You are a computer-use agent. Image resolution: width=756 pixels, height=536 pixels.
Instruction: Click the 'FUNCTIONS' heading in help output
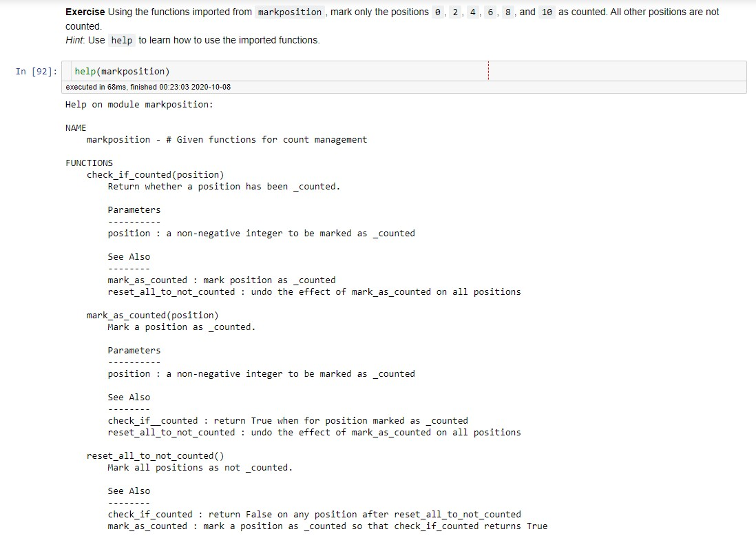pyautogui.click(x=90, y=163)
